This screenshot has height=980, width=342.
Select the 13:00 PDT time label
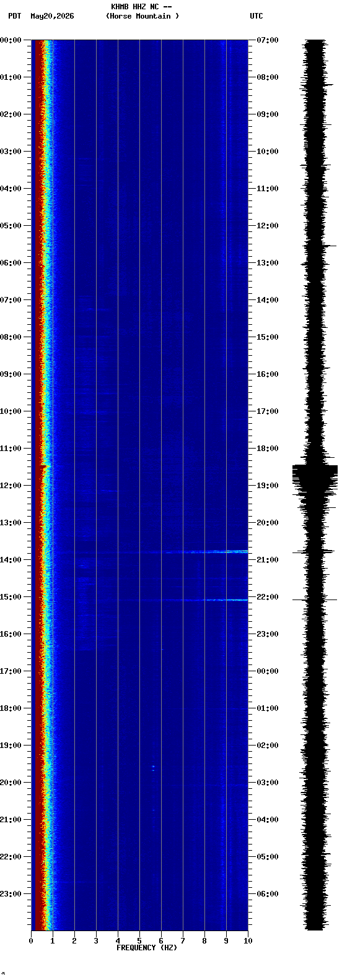[x=11, y=523]
